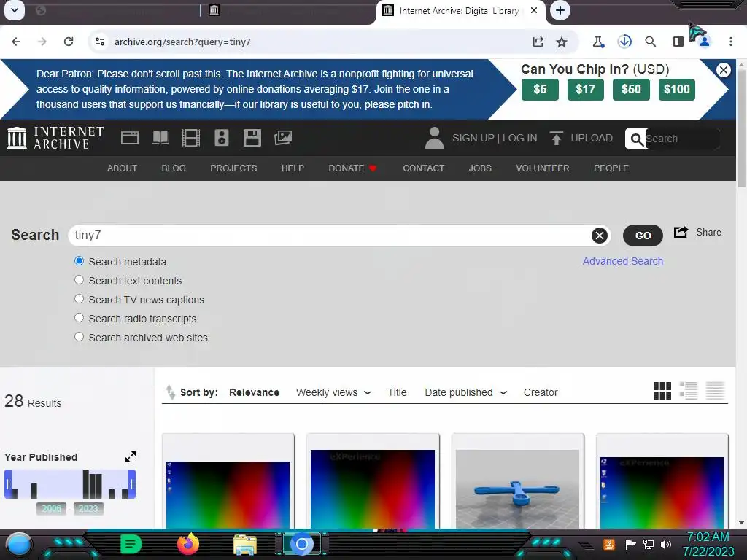This screenshot has width=747, height=560.
Task: Switch to tile grid view
Action: click(x=662, y=391)
